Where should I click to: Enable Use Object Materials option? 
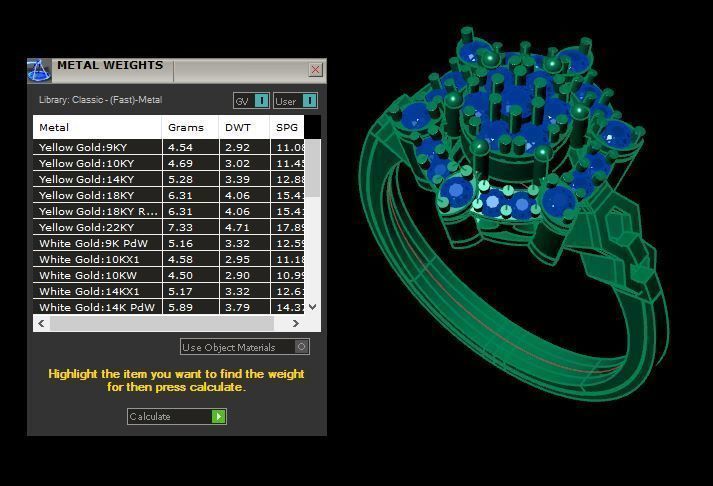[245, 347]
